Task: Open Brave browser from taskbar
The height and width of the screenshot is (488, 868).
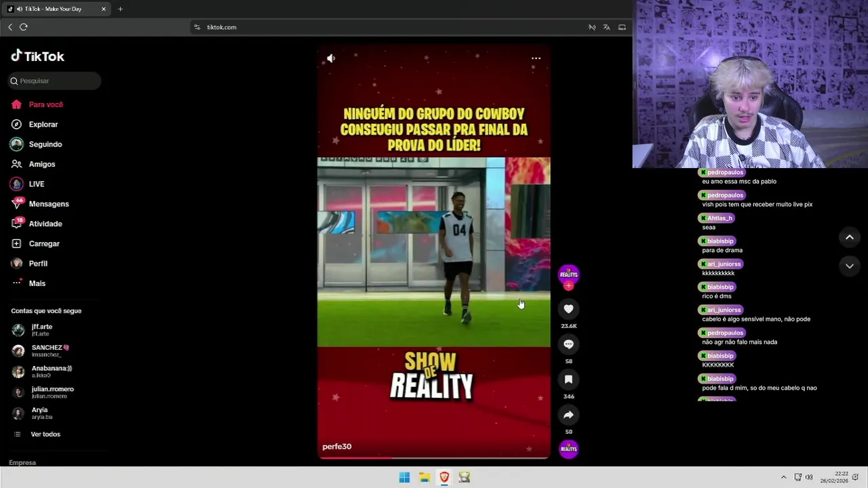Action: click(444, 477)
